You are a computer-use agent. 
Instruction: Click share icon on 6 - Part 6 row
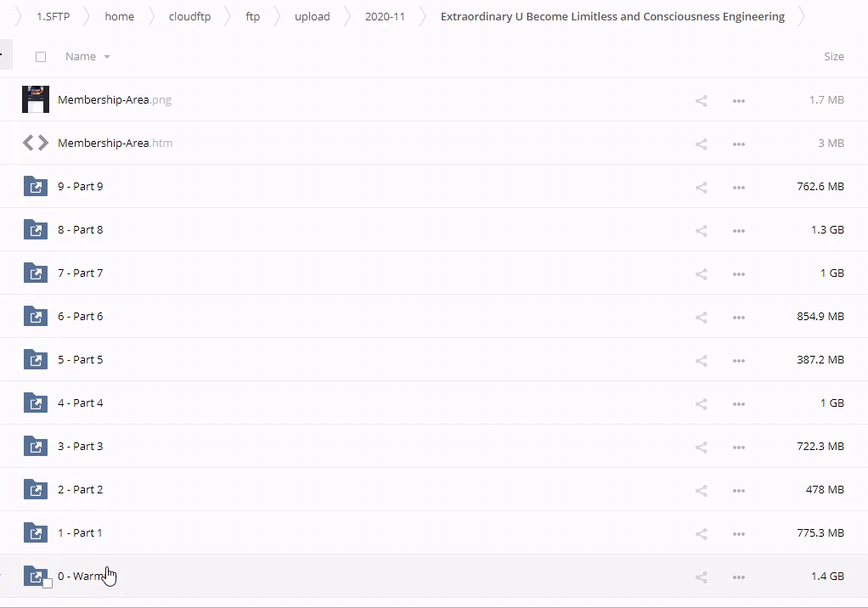pyautogui.click(x=701, y=317)
